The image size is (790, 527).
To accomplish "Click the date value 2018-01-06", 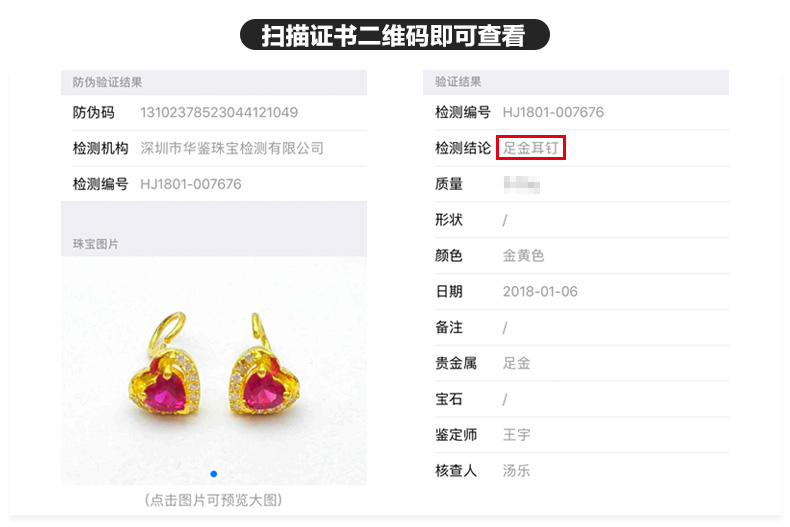I will pyautogui.click(x=540, y=291).
